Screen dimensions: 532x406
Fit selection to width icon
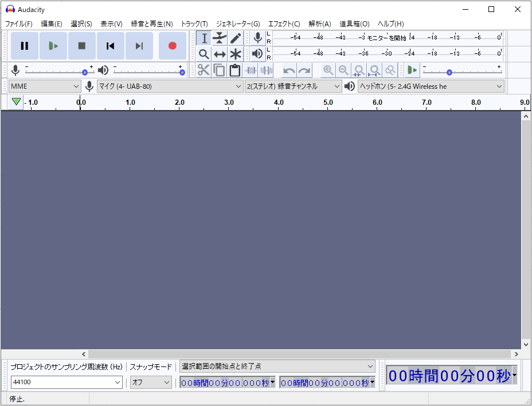tap(359, 70)
